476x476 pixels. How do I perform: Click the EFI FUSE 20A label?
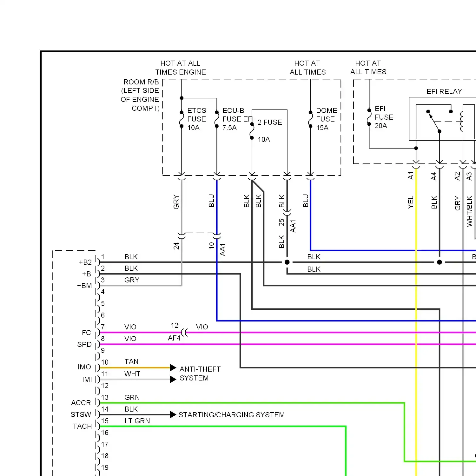click(x=384, y=117)
